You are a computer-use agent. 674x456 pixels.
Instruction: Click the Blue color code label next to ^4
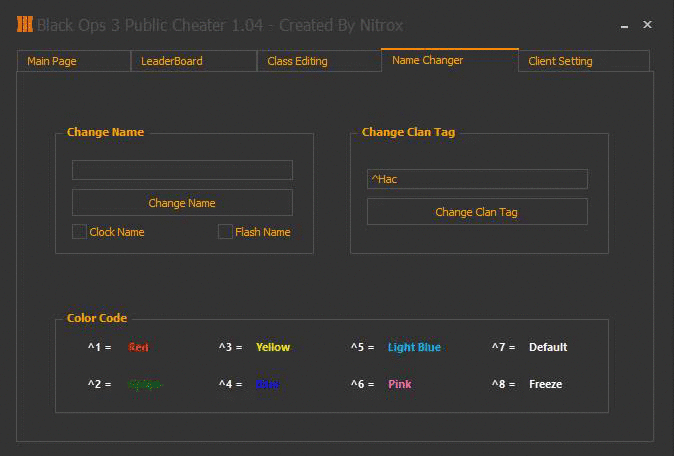tap(267, 384)
